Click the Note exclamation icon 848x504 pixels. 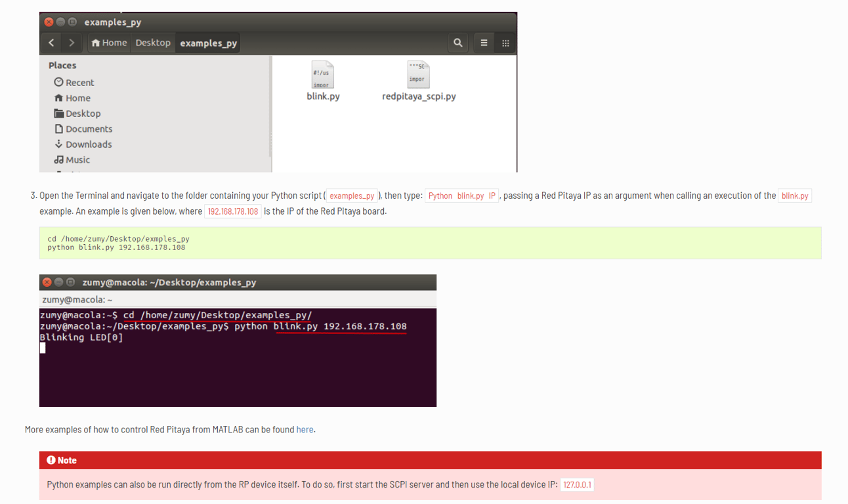tap(51, 460)
